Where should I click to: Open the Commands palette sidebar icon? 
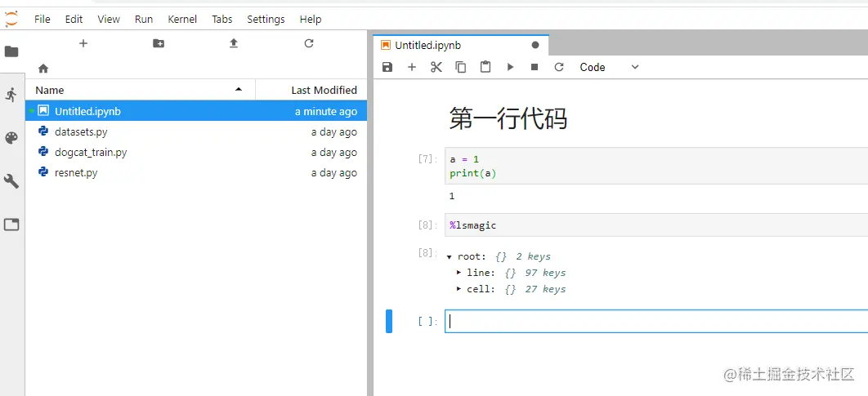tap(11, 138)
